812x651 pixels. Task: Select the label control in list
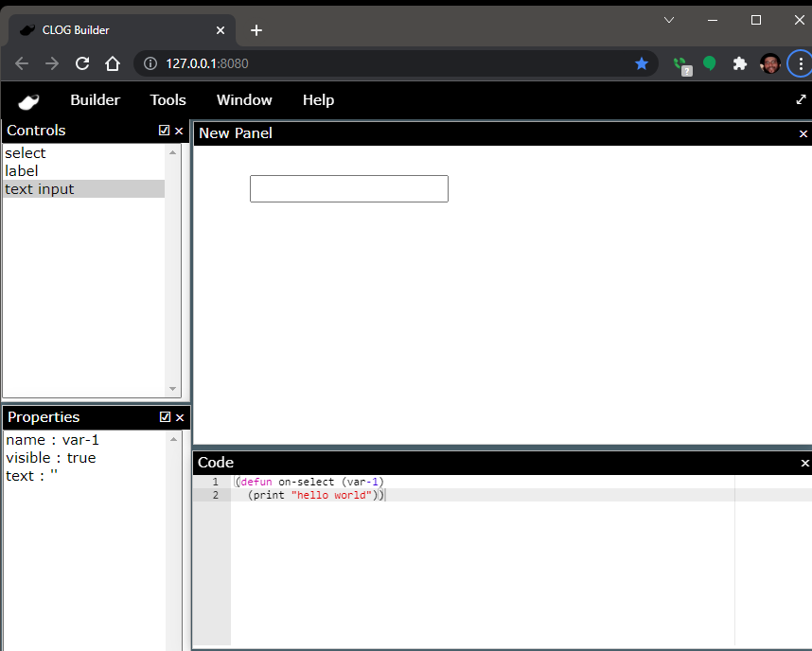22,171
